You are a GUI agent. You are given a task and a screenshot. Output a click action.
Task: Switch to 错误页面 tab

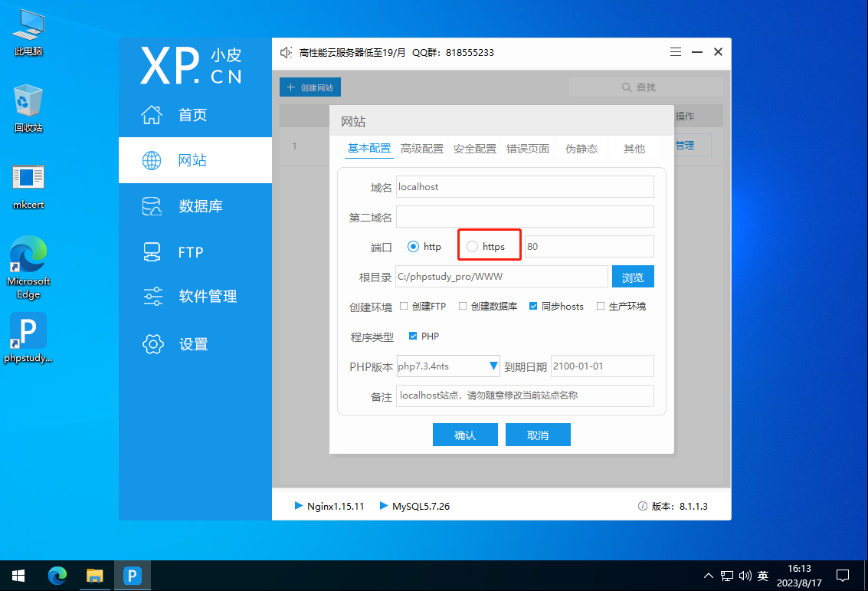(x=528, y=149)
